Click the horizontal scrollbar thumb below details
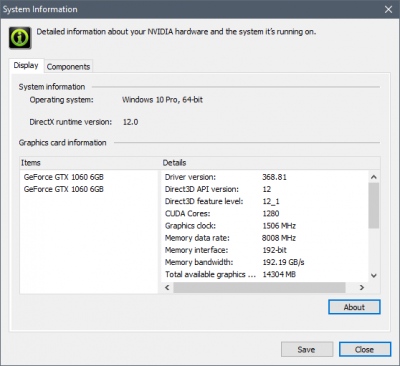The height and width of the screenshot is (366, 400). 259,287
